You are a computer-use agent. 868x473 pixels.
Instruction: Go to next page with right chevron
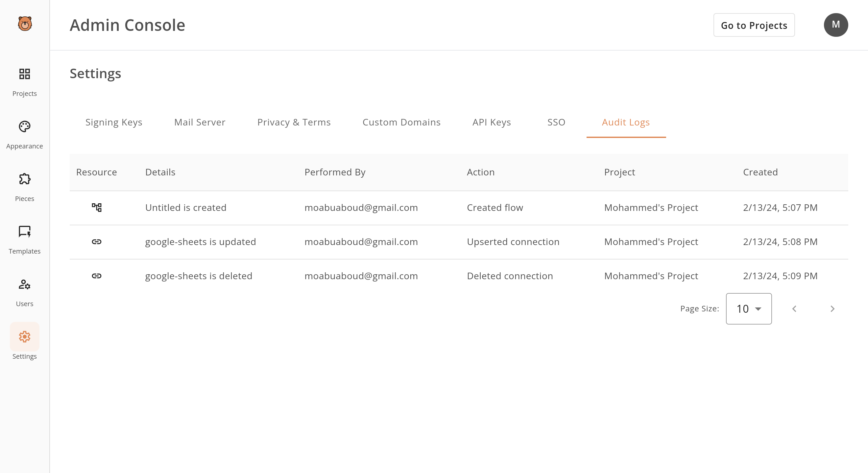(x=832, y=309)
